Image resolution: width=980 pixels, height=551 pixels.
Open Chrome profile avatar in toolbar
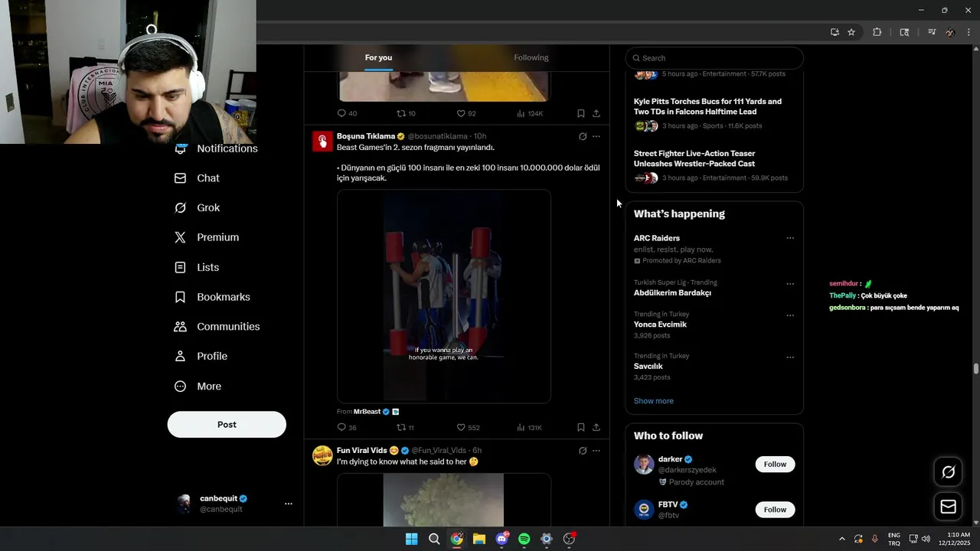pyautogui.click(x=950, y=32)
